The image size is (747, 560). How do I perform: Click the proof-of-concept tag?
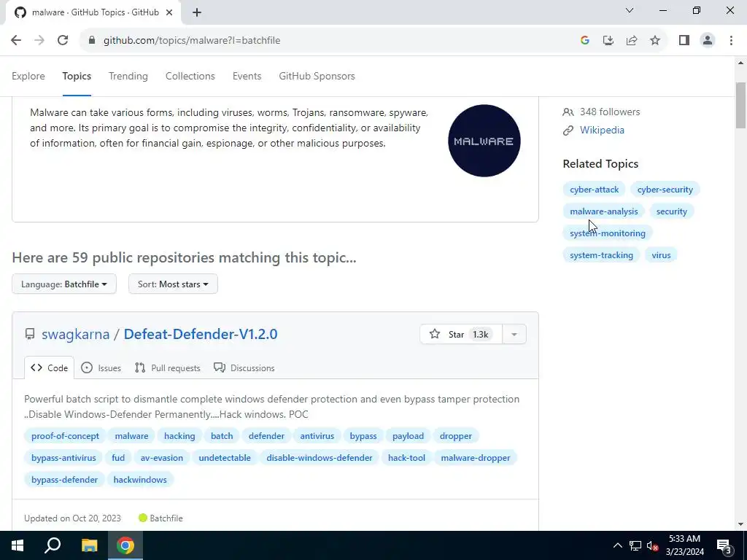65,436
